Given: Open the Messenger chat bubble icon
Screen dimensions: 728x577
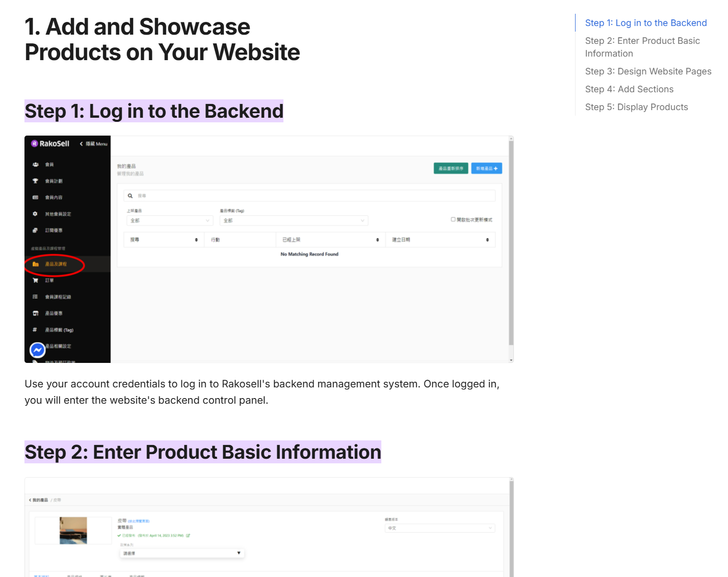Looking at the screenshot, I should coord(38,350).
